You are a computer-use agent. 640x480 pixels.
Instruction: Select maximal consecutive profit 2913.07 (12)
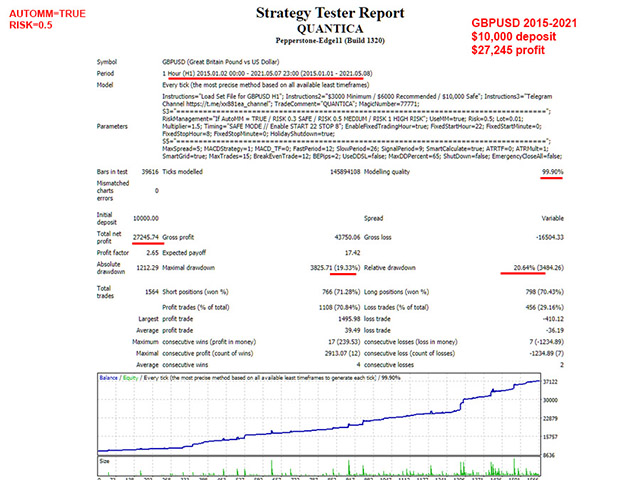pyautogui.click(x=342, y=353)
